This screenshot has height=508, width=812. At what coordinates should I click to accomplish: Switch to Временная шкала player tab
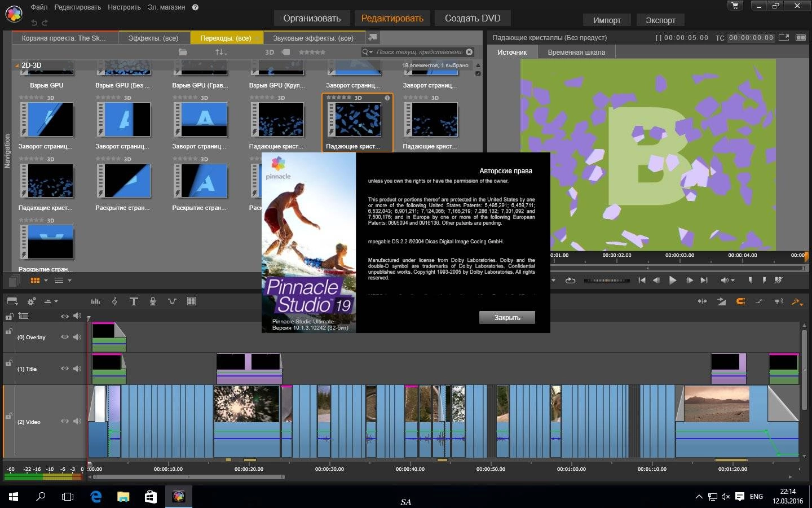pos(576,52)
